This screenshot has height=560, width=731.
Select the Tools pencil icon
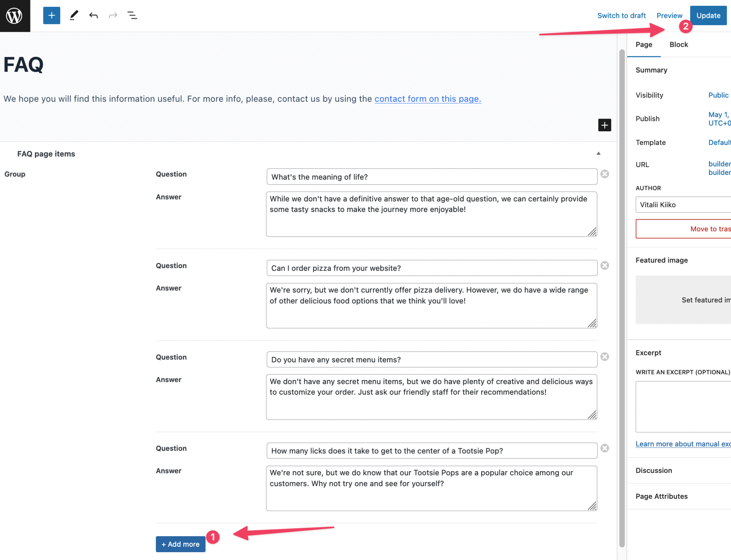click(x=74, y=15)
